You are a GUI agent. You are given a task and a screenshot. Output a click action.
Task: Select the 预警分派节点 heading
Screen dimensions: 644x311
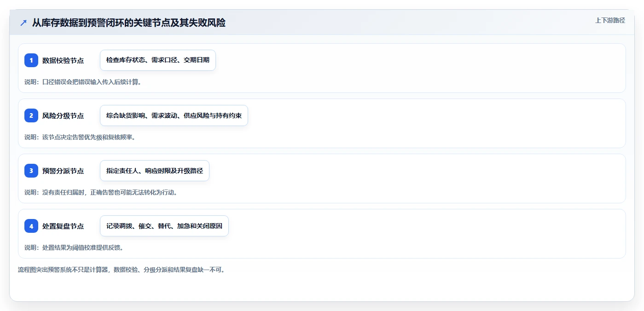(63, 171)
